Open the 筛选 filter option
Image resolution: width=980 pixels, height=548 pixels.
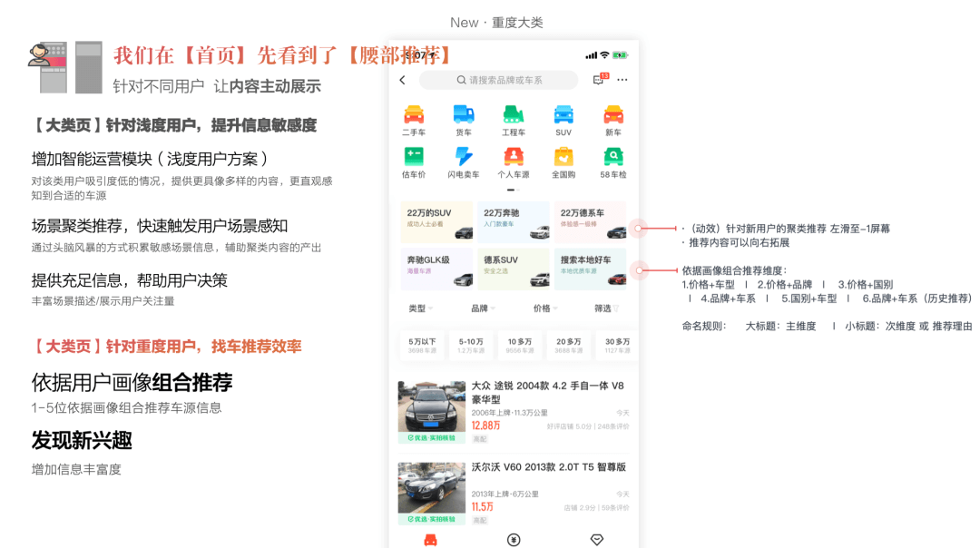pyautogui.click(x=607, y=308)
